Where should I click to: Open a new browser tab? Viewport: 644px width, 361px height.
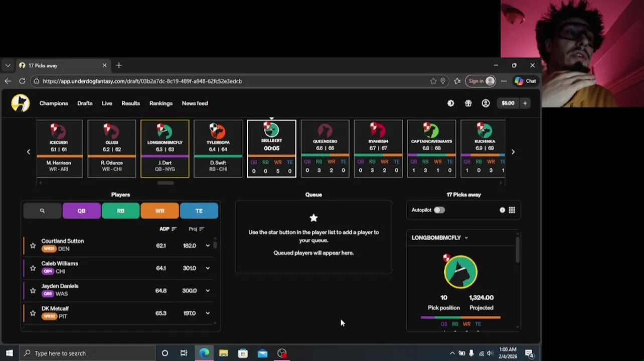tap(119, 66)
